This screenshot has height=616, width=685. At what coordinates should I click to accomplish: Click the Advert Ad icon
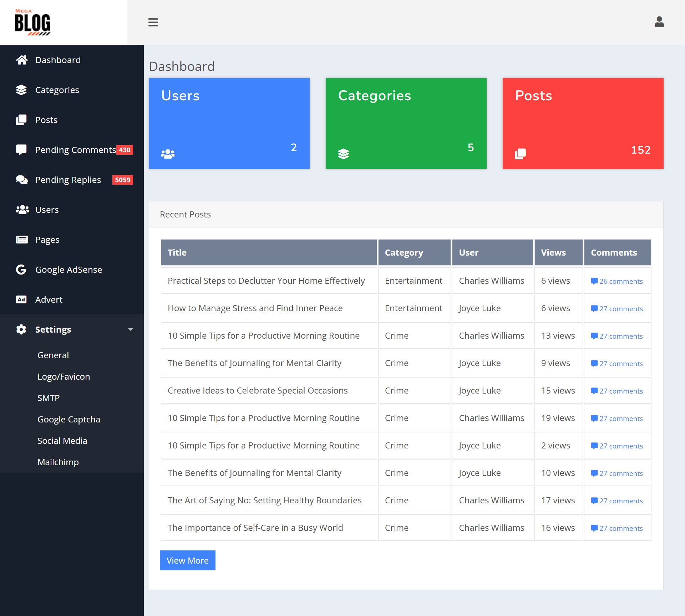coord(21,299)
